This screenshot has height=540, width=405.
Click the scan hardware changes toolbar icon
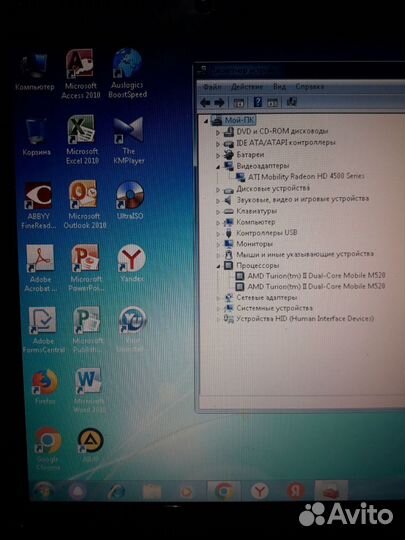[x=291, y=102]
